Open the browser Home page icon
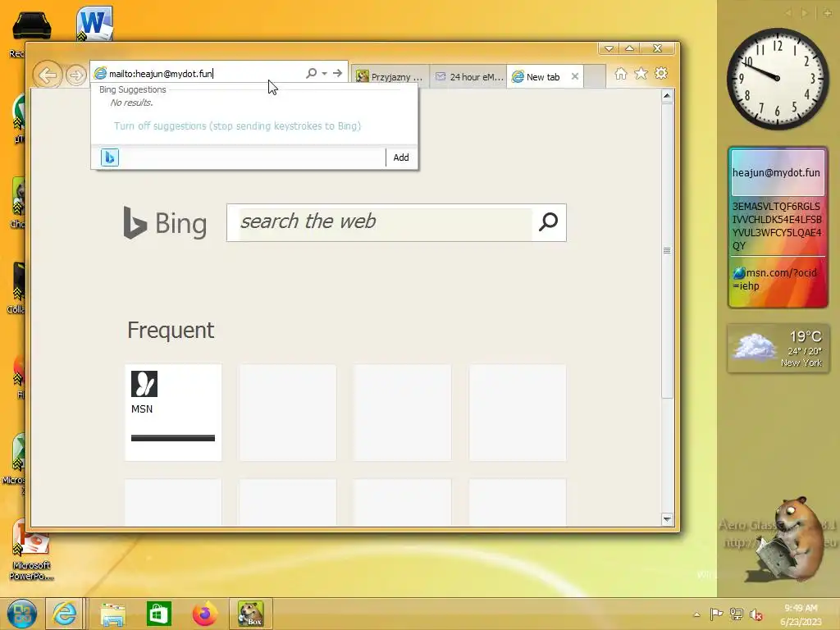 (620, 74)
